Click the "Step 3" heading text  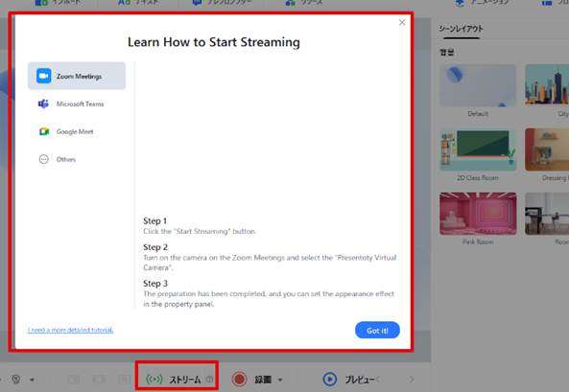(155, 283)
